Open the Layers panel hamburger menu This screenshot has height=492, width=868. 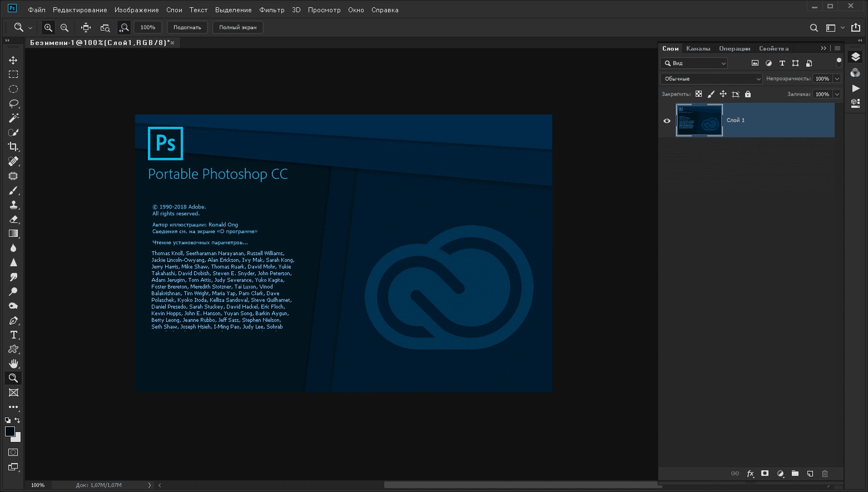(x=837, y=48)
